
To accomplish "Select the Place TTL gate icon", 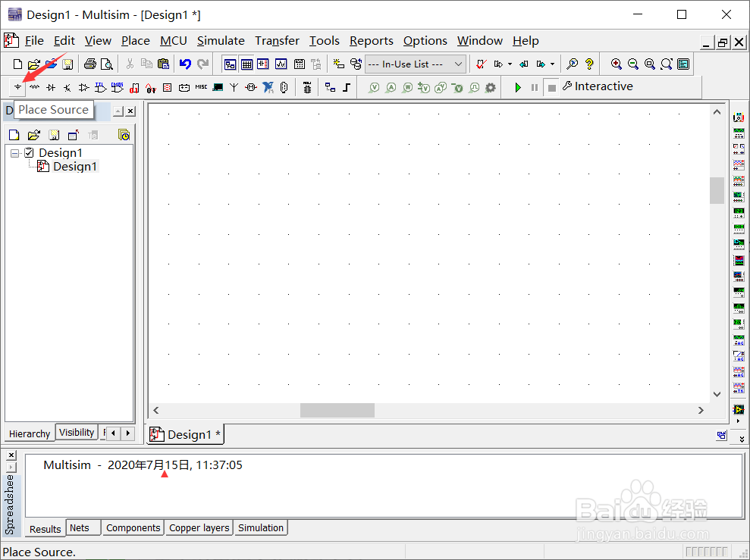I will coord(100,87).
